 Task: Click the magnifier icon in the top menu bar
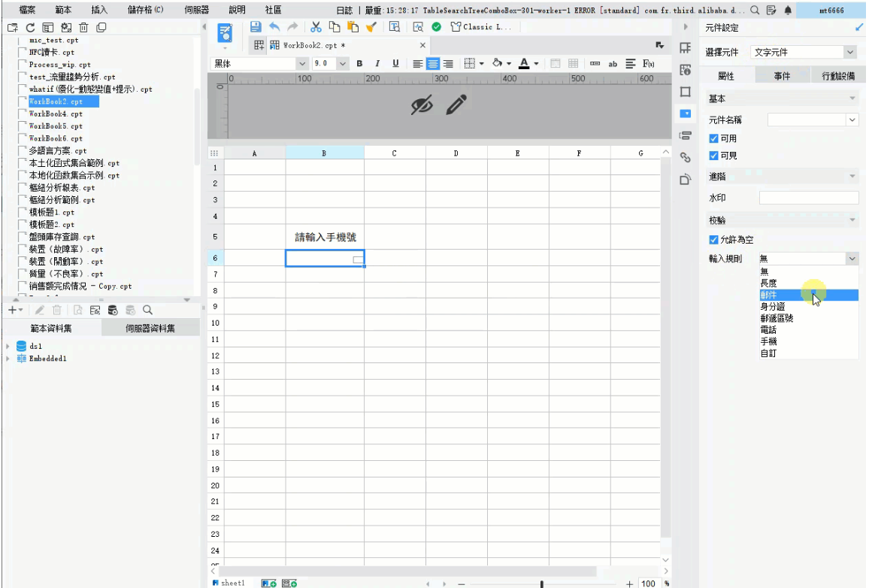pyautogui.click(x=755, y=10)
